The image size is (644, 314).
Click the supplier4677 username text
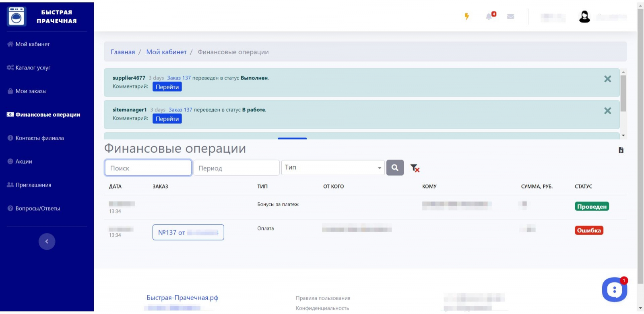point(129,78)
